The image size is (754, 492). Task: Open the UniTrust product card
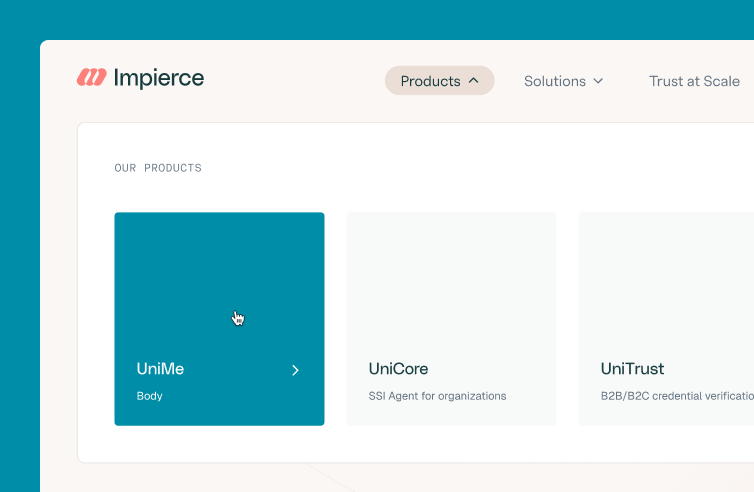pyautogui.click(x=666, y=319)
